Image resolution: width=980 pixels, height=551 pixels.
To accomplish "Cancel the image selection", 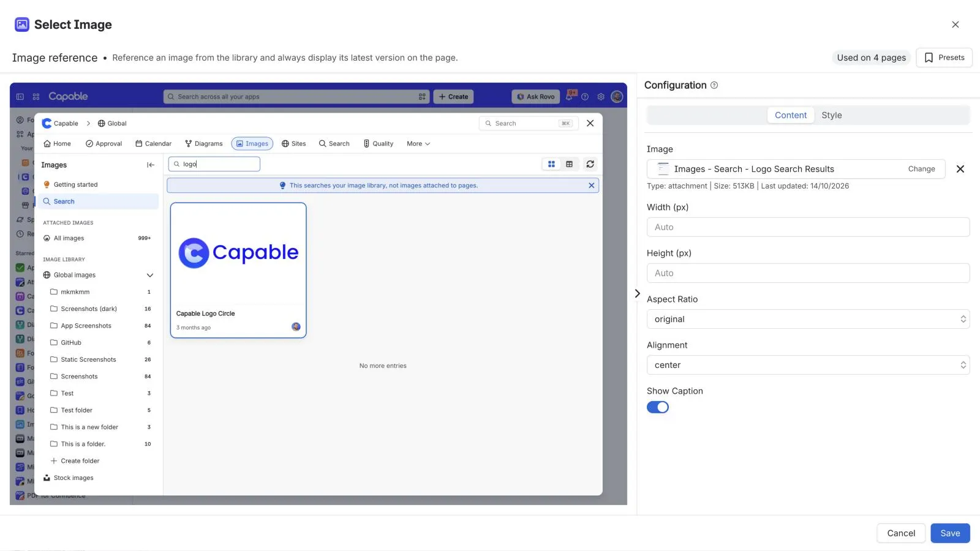I will (901, 533).
